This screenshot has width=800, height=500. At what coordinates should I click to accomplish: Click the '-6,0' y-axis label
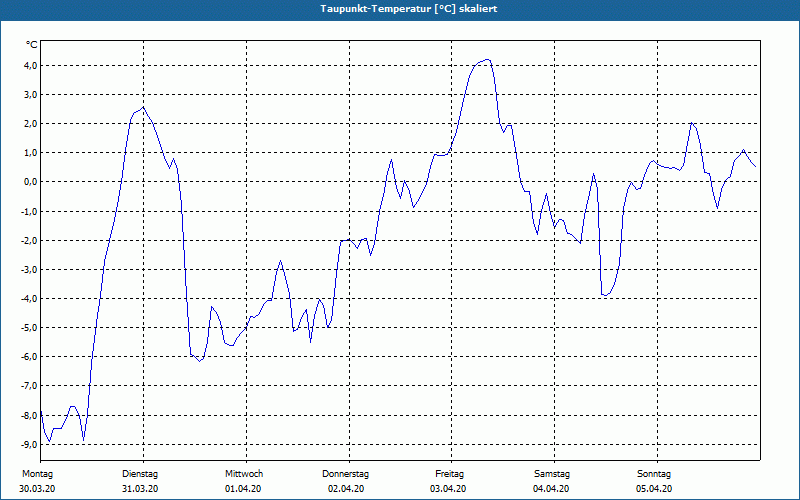pos(29,357)
